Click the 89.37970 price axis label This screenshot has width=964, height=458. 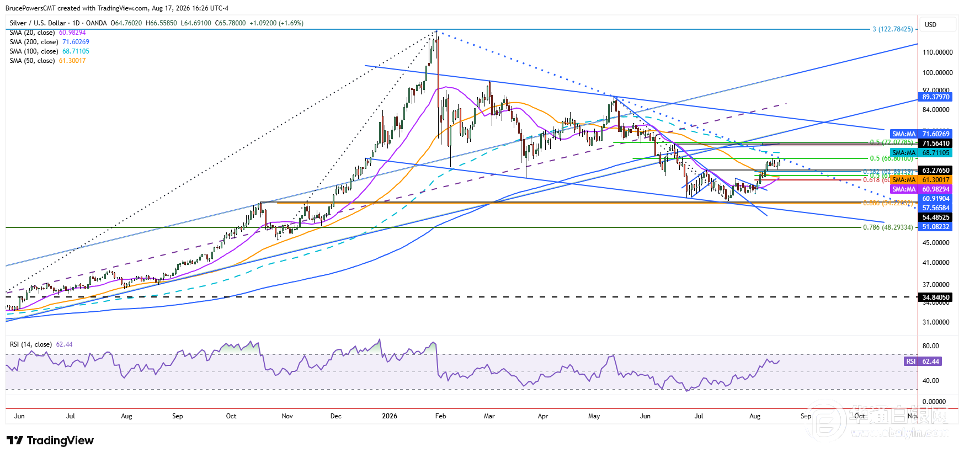(x=933, y=97)
